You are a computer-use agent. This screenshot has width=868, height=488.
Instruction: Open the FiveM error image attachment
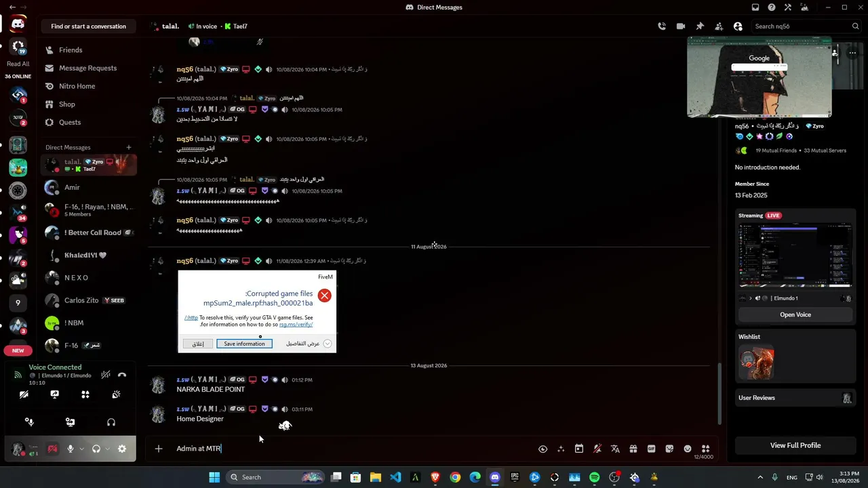257,312
